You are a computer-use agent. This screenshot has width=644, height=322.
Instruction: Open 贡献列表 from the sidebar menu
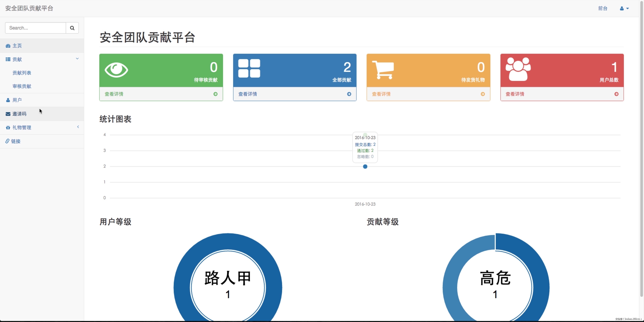[x=22, y=73]
